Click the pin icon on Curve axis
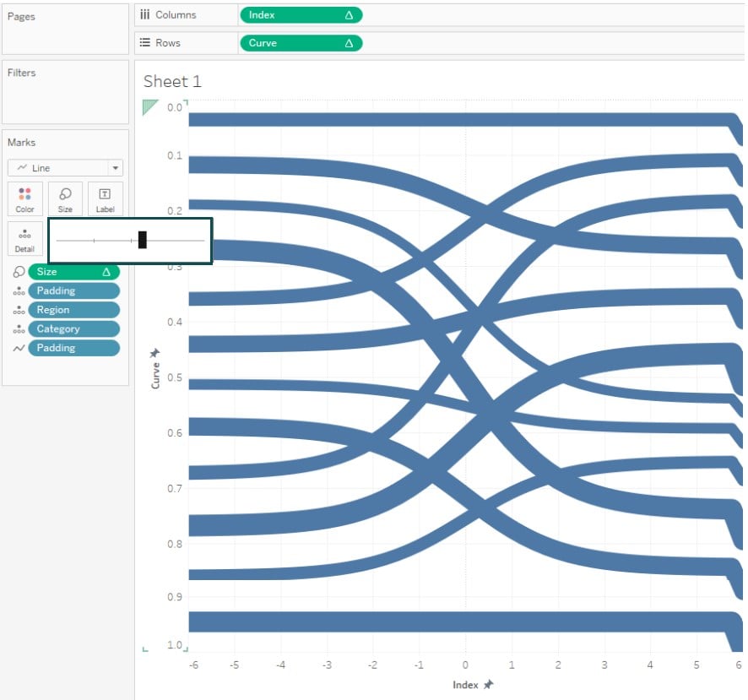 coord(154,353)
